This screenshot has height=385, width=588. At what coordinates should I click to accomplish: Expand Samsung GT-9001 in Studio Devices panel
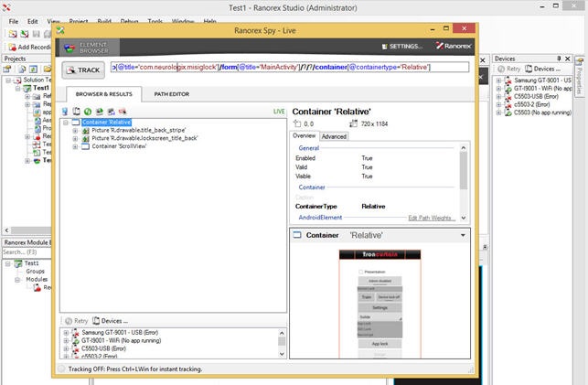[498, 80]
